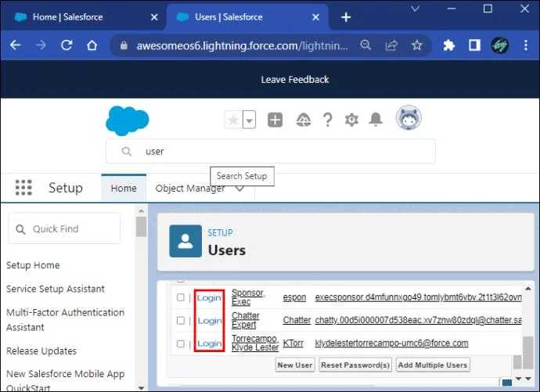Click the Add Multiple Users button
Viewport: 540px width, 392px height.
click(433, 365)
